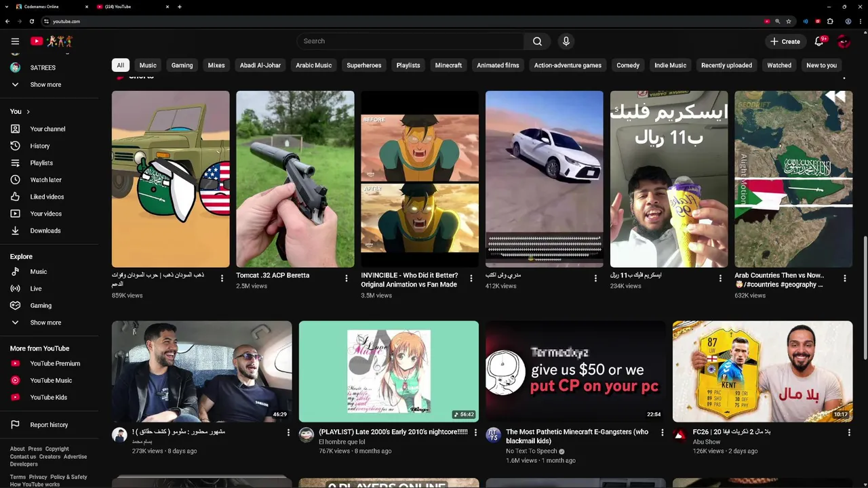The height and width of the screenshot is (488, 868).
Task: Open options for INVINCIBLE short
Action: [471, 279]
